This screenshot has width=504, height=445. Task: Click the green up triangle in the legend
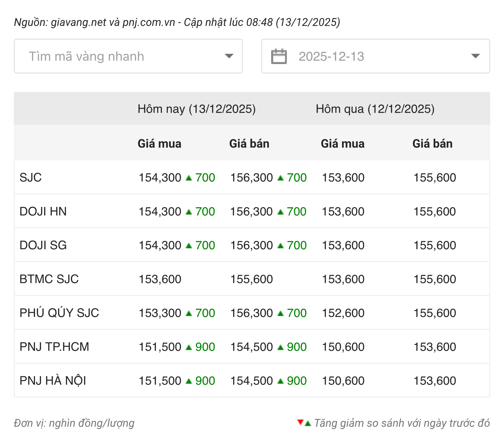tap(308, 424)
